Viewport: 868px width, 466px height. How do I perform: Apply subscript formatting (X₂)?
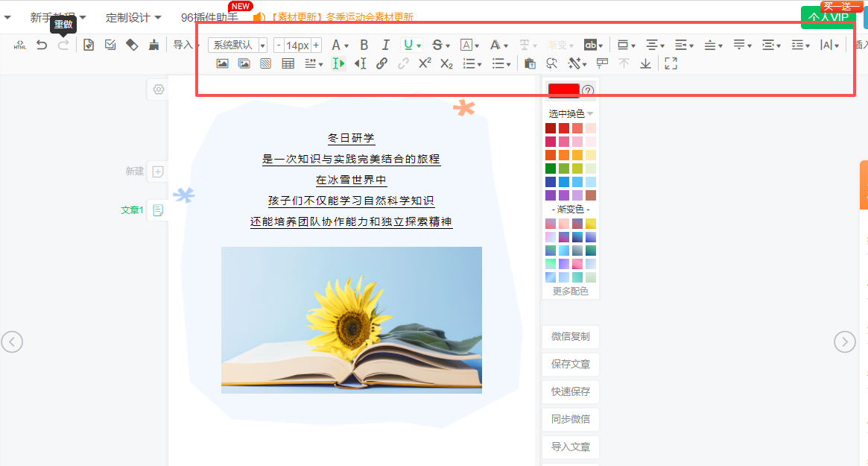[x=446, y=64]
